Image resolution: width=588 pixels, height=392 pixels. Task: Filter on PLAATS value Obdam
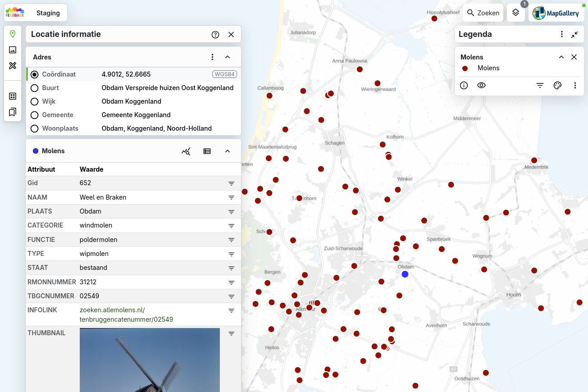(x=231, y=212)
